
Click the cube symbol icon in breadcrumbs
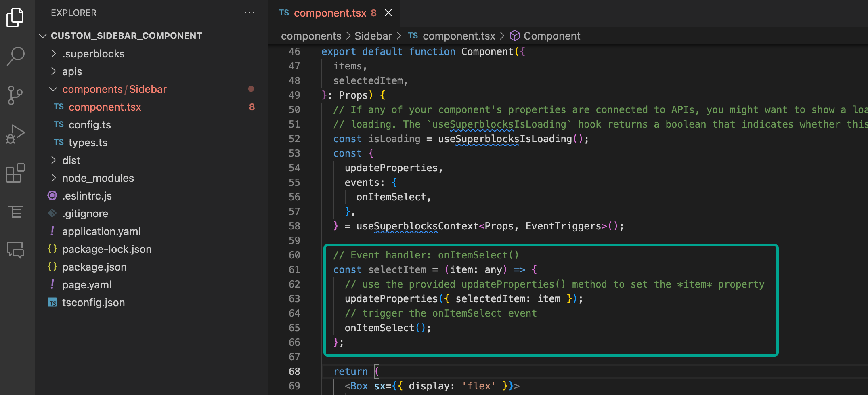515,36
